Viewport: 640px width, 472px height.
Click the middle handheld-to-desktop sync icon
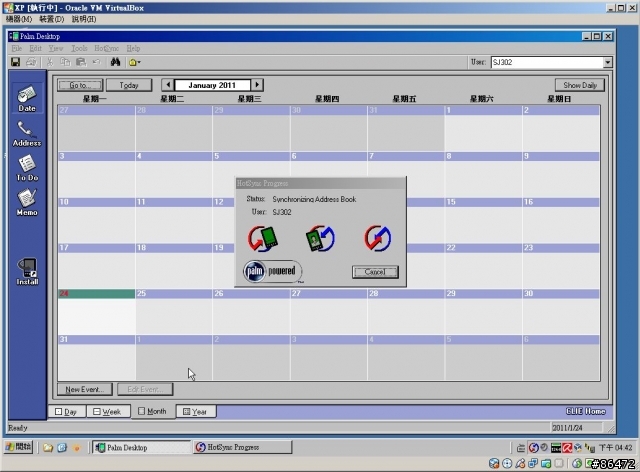(320, 238)
